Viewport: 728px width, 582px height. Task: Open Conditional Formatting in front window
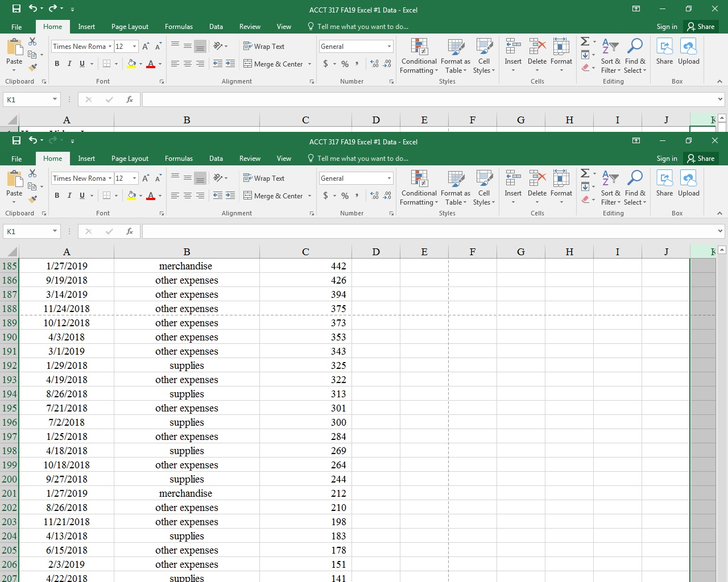(x=419, y=188)
